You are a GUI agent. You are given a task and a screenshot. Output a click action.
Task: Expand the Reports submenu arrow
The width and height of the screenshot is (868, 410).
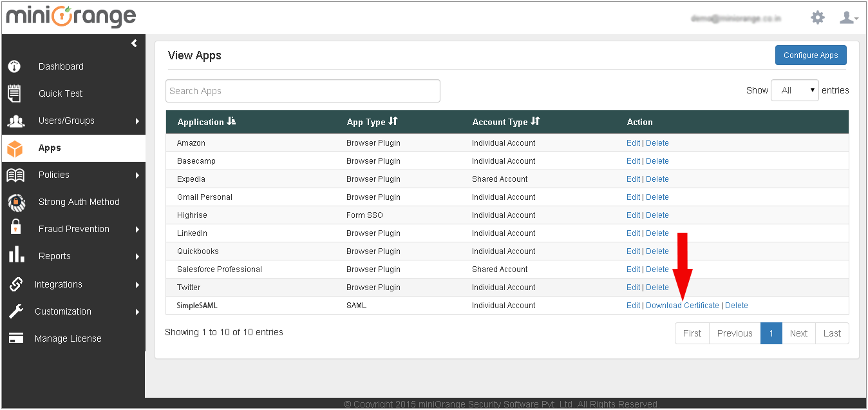coord(137,257)
